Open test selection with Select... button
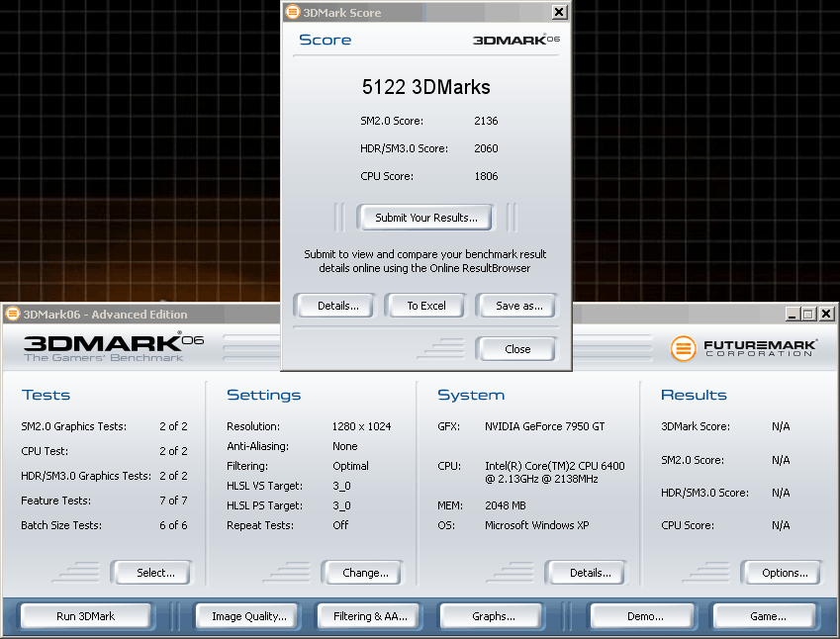The width and height of the screenshot is (840, 639). (154, 573)
